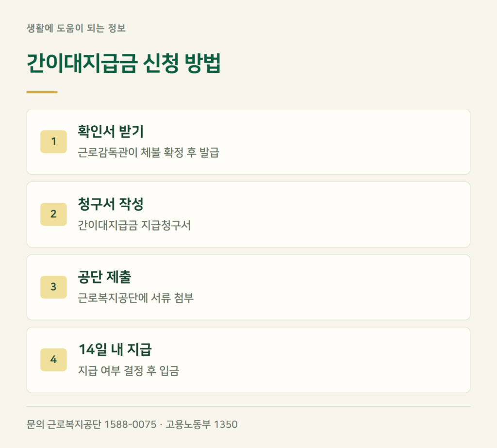Click empty area of the first step card
The height and width of the screenshot is (448, 497).
342,142
